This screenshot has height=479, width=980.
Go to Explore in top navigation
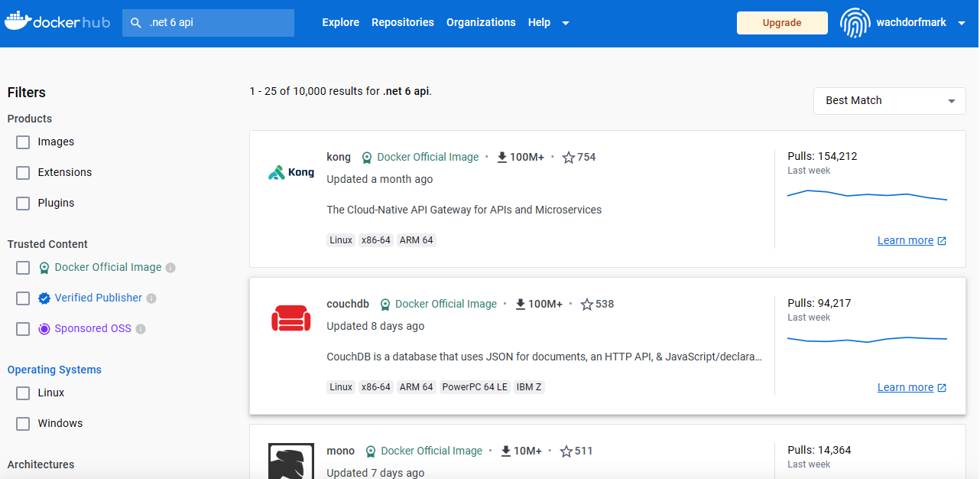341,23
